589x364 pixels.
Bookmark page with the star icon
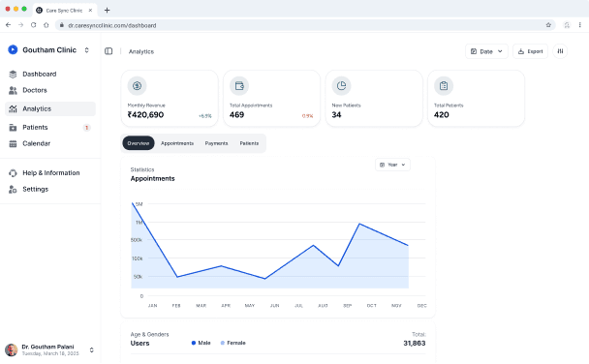click(548, 25)
